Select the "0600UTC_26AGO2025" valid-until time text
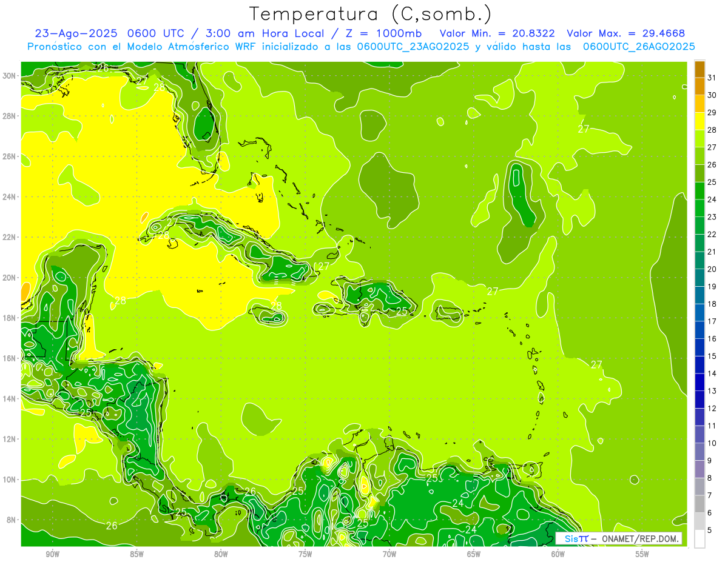The height and width of the screenshot is (562, 728). (639, 47)
